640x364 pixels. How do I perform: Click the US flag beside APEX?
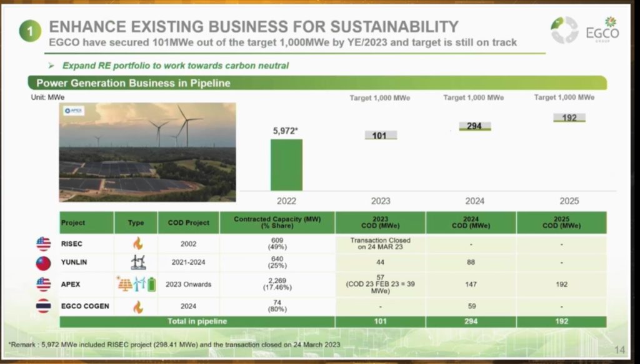click(x=43, y=284)
